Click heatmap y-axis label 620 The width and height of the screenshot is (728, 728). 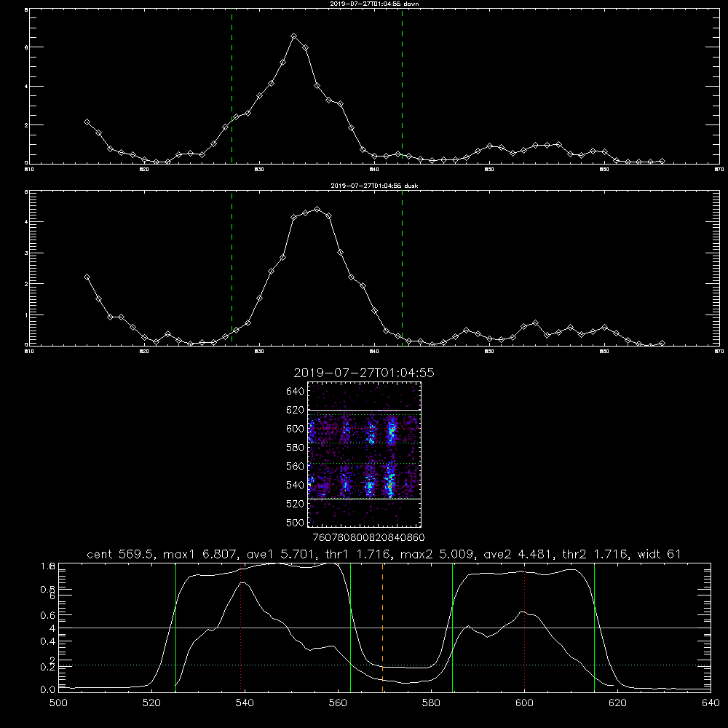295,410
